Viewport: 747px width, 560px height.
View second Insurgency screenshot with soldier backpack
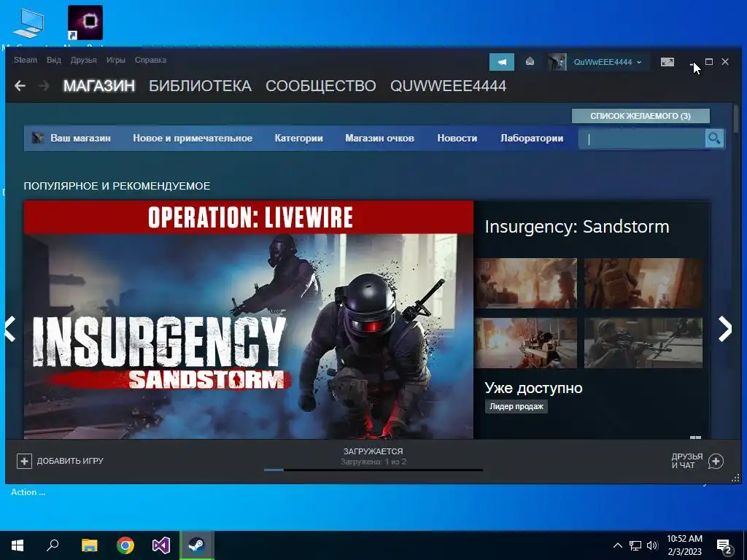tap(643, 284)
